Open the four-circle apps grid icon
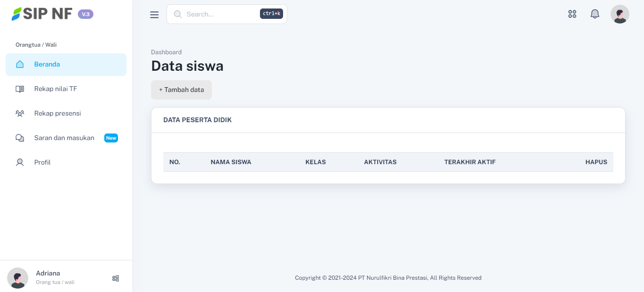This screenshot has width=644, height=292. [572, 14]
